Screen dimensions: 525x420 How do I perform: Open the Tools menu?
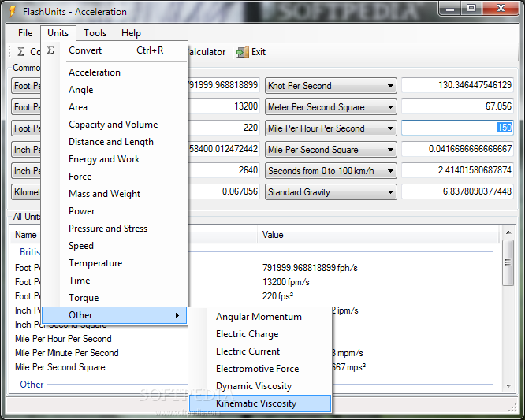point(95,33)
